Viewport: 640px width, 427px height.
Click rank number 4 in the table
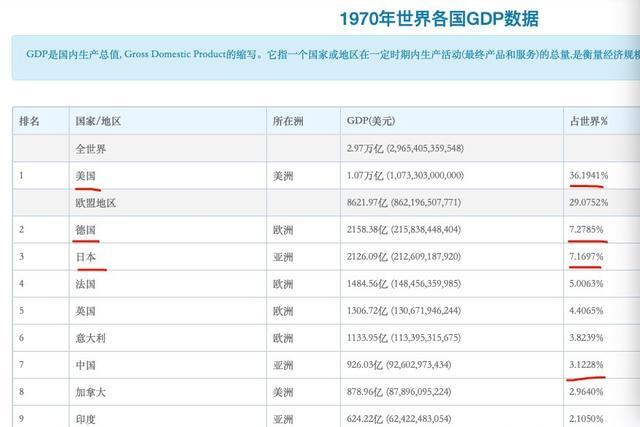point(21,283)
